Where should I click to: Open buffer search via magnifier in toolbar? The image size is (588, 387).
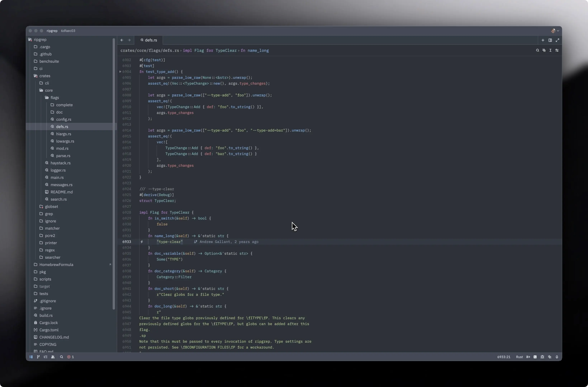537,50
